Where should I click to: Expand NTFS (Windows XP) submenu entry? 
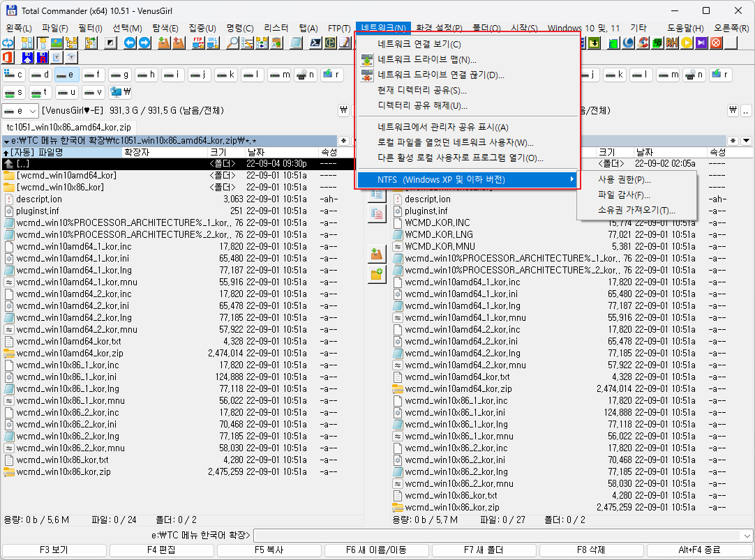click(467, 179)
